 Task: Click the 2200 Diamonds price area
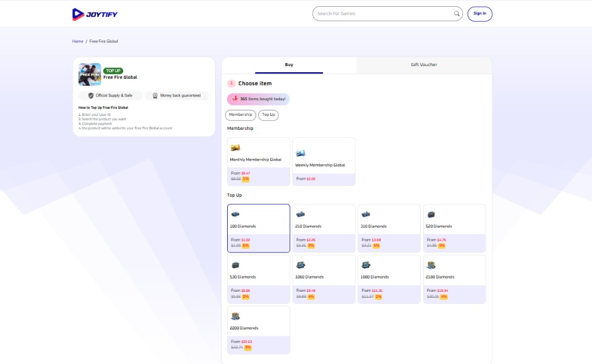tap(259, 345)
